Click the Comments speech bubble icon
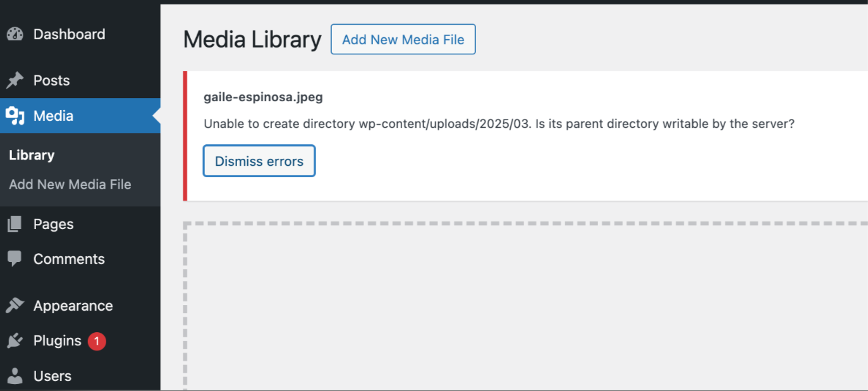Viewport: 868px width, 391px height. click(x=15, y=259)
